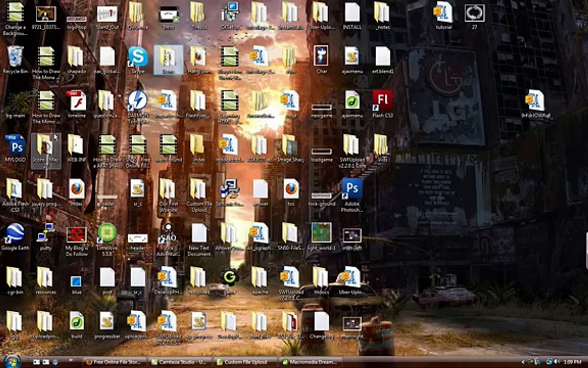Open the SWFUpload v2.2.0.1 Core folder
The height and width of the screenshot is (368, 588).
352,151
